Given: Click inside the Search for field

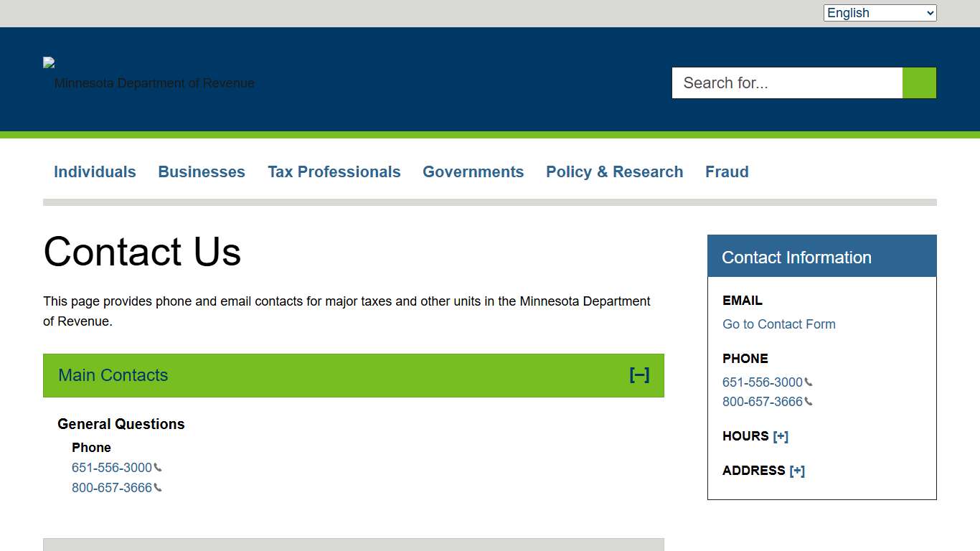Looking at the screenshot, I should coord(786,83).
